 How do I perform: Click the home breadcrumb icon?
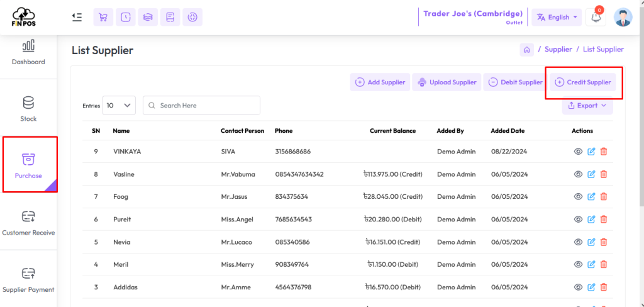point(527,49)
